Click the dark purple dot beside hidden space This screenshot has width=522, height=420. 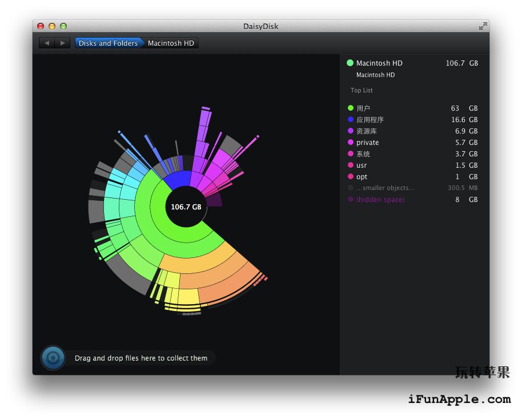[x=351, y=199]
